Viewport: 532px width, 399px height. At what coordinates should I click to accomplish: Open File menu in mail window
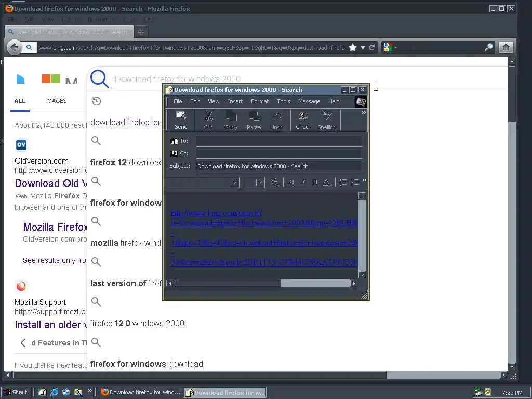point(178,101)
